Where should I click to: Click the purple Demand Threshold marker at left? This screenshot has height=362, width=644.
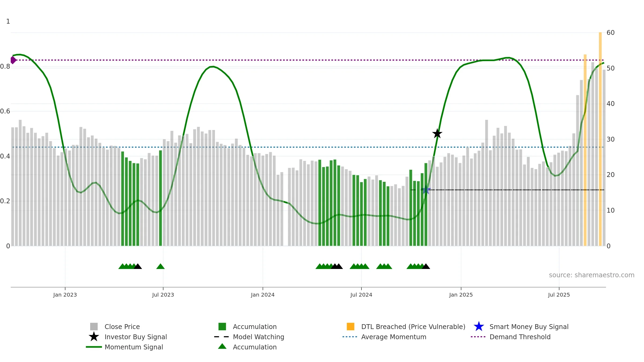[x=13, y=60]
